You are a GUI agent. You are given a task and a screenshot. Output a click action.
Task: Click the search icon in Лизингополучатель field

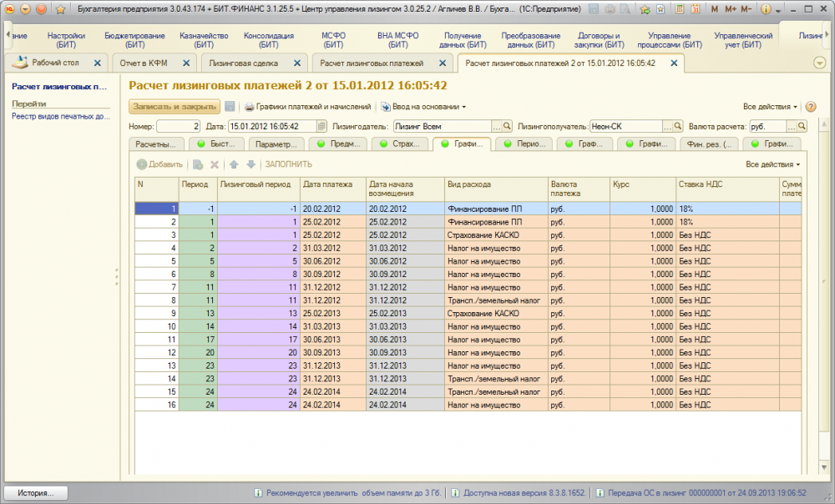pos(677,126)
